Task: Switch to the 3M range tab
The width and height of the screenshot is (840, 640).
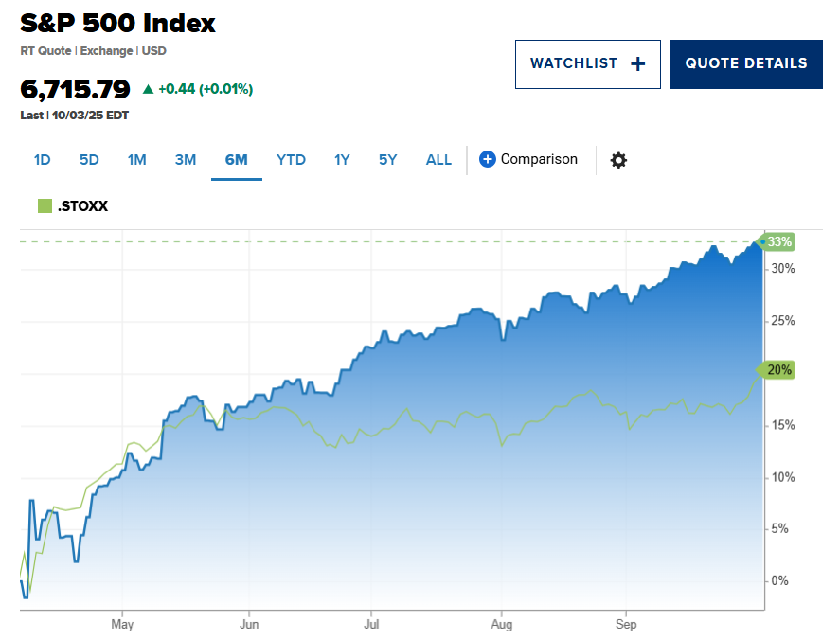Action: point(186,160)
